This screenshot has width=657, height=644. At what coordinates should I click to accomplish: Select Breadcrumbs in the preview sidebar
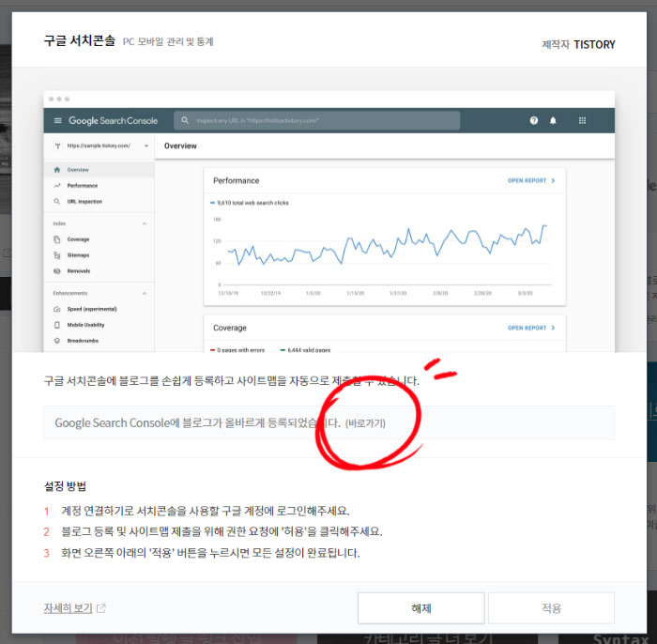click(x=99, y=341)
